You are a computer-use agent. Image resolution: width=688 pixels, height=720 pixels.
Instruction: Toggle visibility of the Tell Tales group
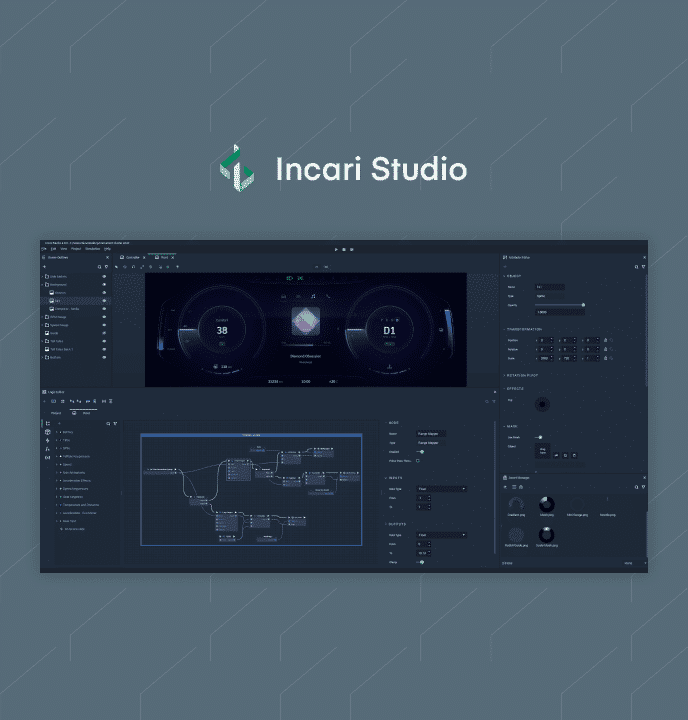coord(104,341)
